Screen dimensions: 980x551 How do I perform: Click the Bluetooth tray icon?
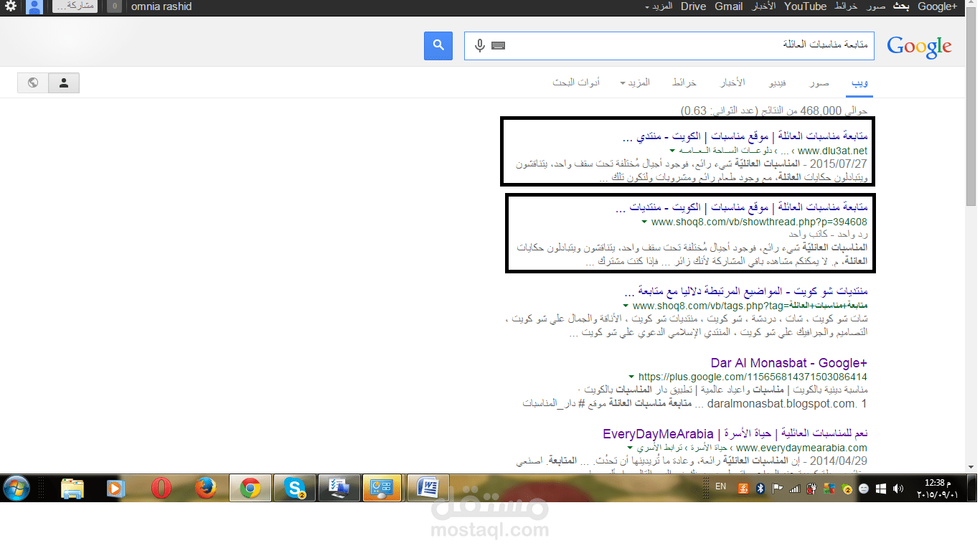point(760,489)
